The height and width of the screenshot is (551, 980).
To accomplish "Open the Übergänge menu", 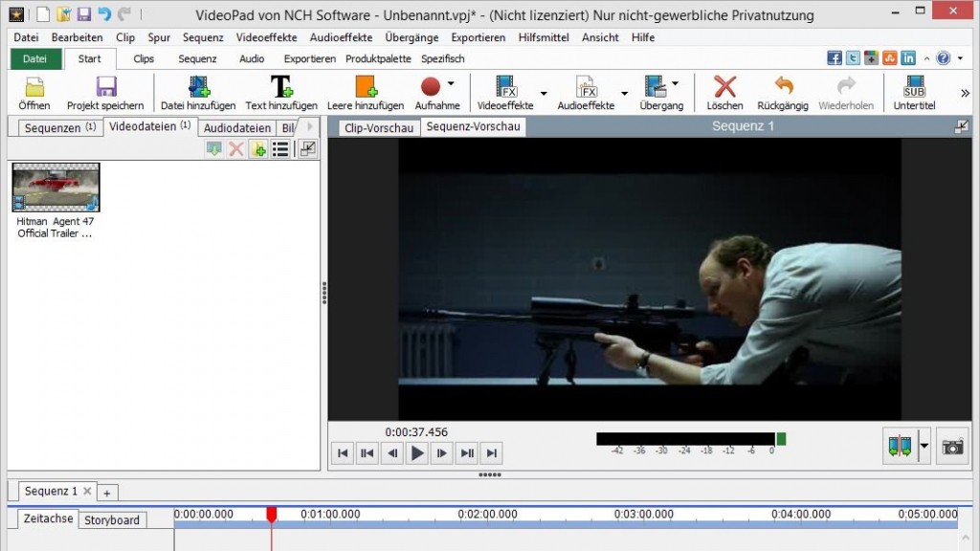I will 412,37.
